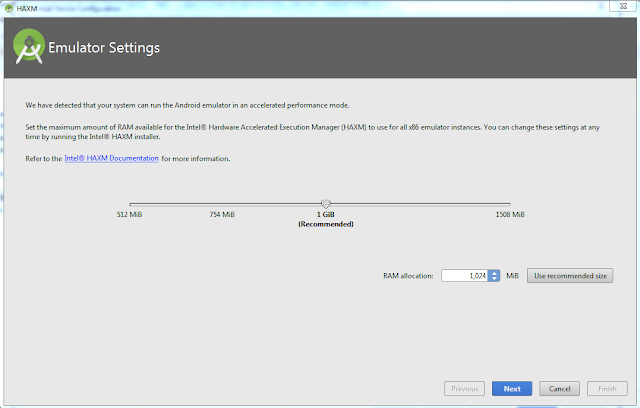Increase RAM allocation with up arrow
The height and width of the screenshot is (408, 640).
tap(494, 273)
